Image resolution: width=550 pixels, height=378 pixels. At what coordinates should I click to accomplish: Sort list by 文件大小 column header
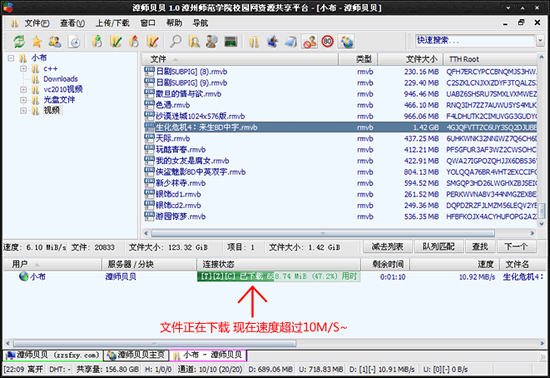(x=410, y=59)
